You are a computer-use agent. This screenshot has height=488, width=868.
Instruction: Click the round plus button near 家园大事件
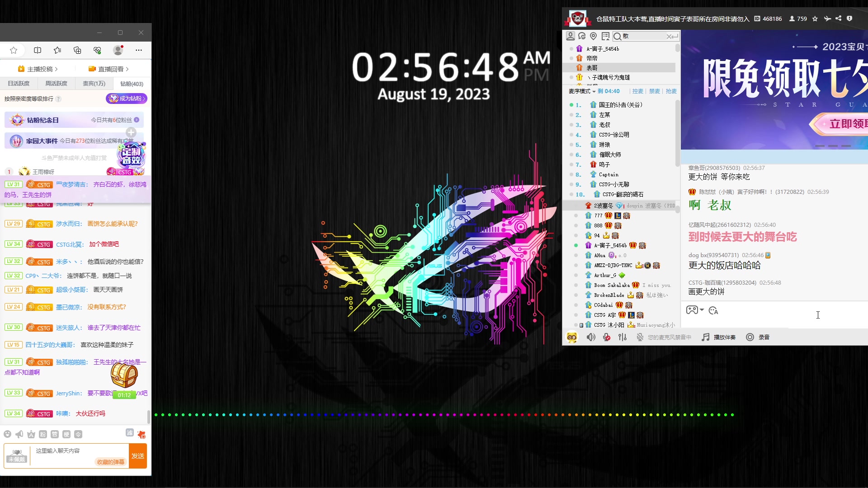click(131, 132)
